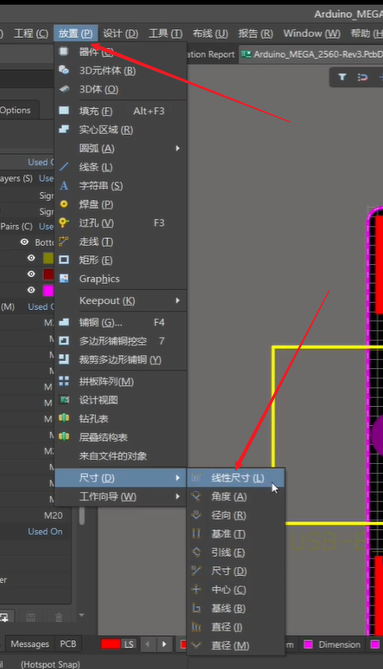Go to next layer tabs arrow
Screen dimensions: 383x669
[164, 644]
